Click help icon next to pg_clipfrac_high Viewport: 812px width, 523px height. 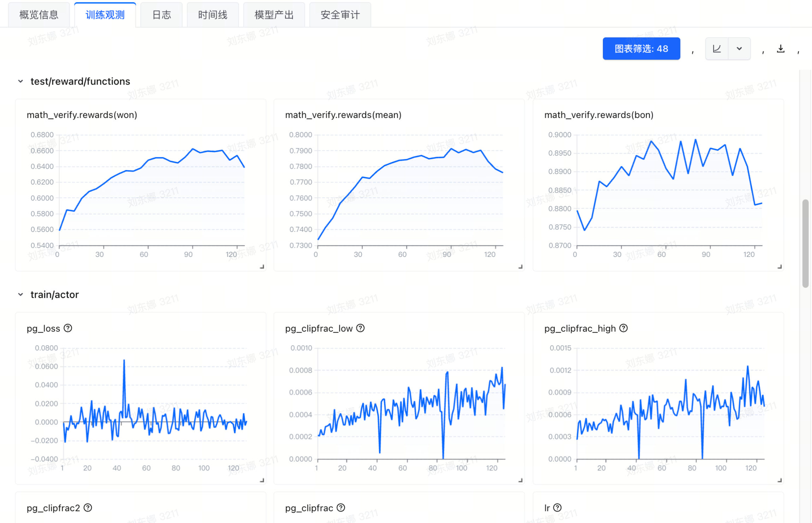tap(624, 328)
